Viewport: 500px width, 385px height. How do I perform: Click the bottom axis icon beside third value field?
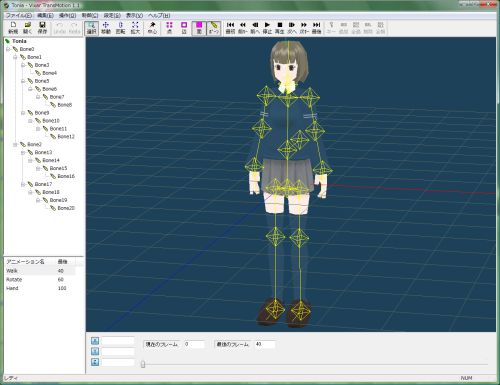coord(95,362)
